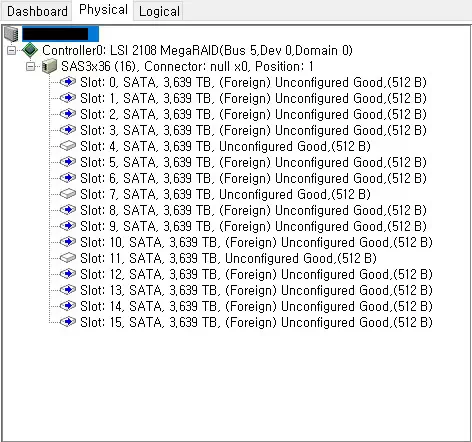This screenshot has height=442, width=472.
Task: Select the Slot: 8 SATA drive row text
Action: 253,210
